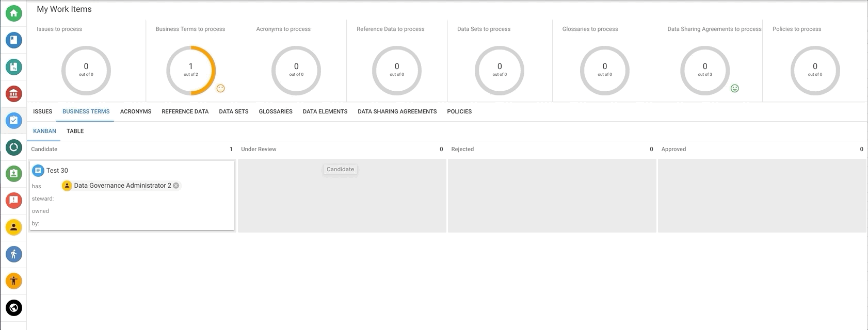The height and width of the screenshot is (330, 868).
Task: Open the Reference Data tab
Action: pos(185,111)
